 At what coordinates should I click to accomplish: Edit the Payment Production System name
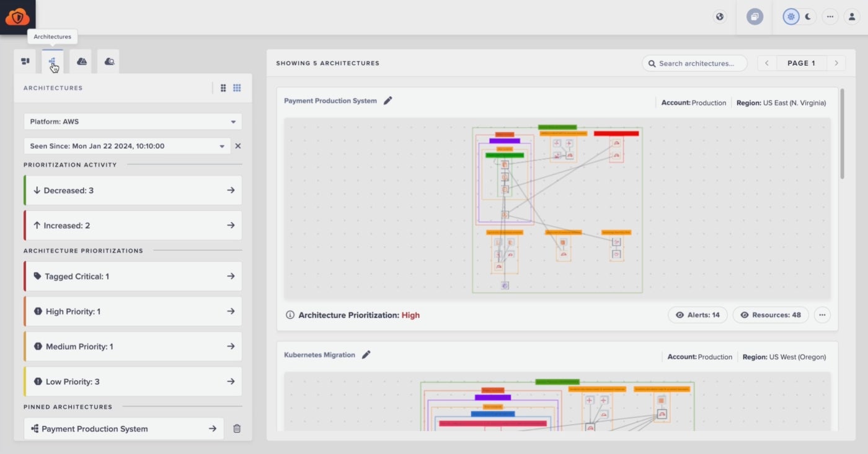388,100
